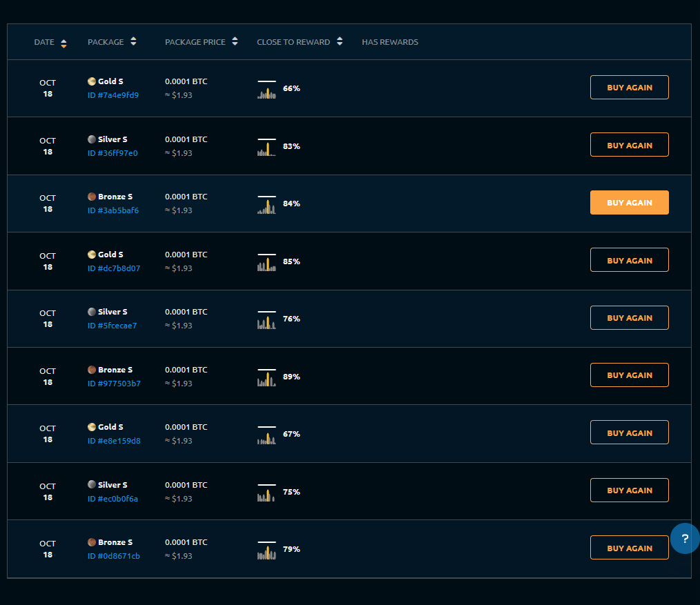Click the Bronze S name in #3ab5baf6 row
The width and height of the screenshot is (700, 605).
[x=115, y=197]
